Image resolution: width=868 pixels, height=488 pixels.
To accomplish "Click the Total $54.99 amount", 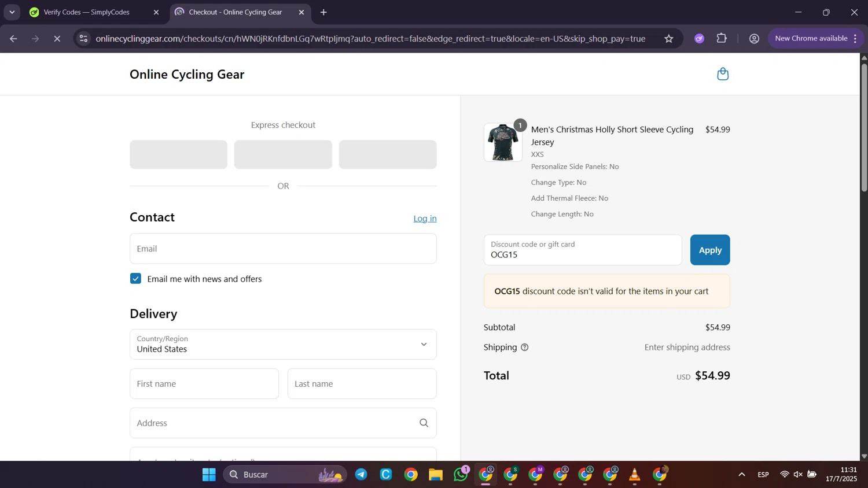I will pos(712,376).
